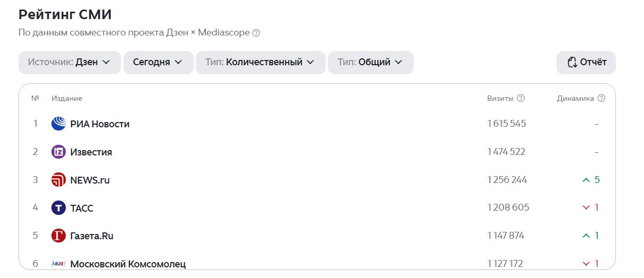Go to the Газета.Ru publication page
The width and height of the screenshot is (644, 278).
tap(92, 236)
